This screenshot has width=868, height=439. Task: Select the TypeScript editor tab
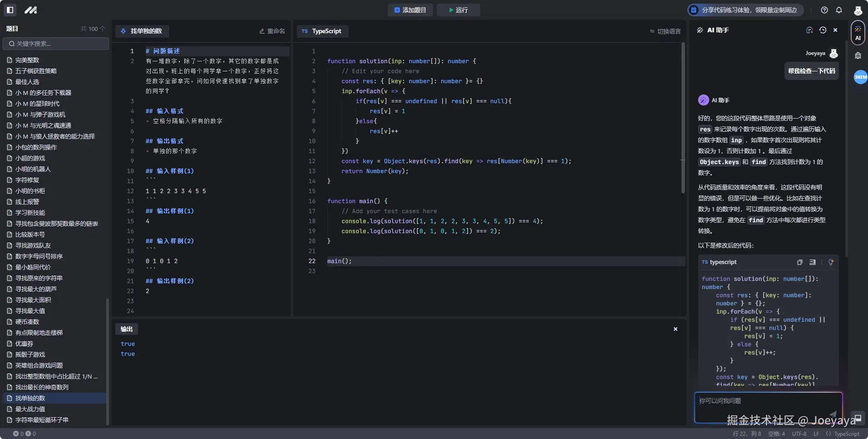322,31
